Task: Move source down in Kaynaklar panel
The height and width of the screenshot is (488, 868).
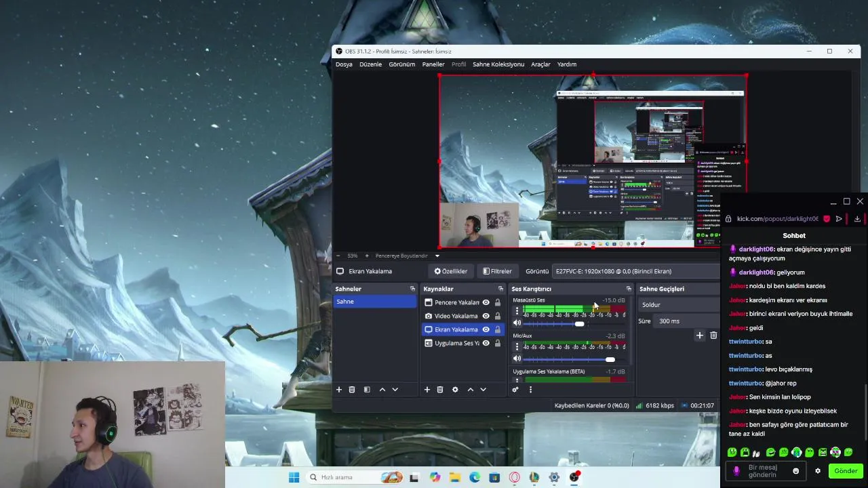Action: point(483,390)
